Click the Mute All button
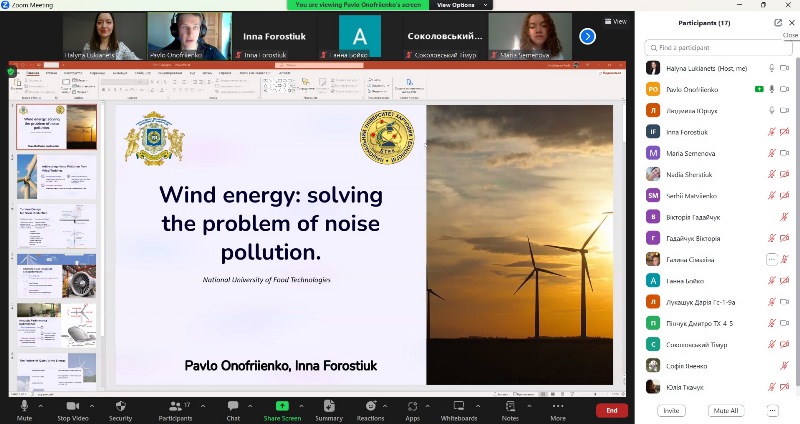The image size is (800, 424). (726, 410)
